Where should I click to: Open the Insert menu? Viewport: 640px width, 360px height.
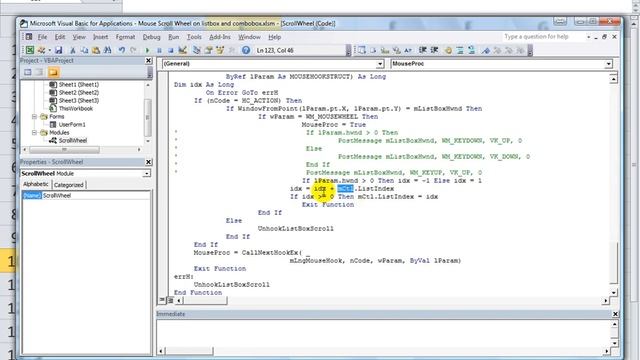point(100,37)
